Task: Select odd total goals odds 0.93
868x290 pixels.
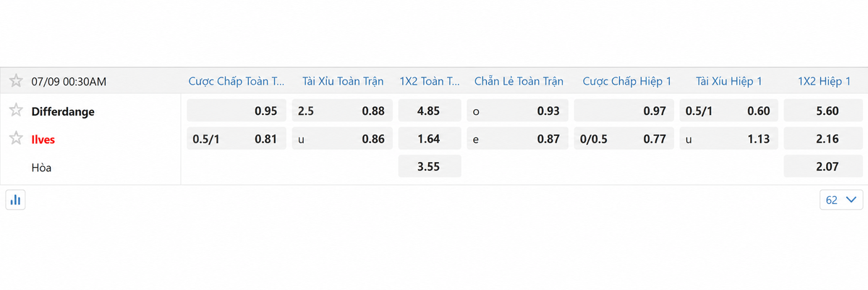Action: coord(518,111)
